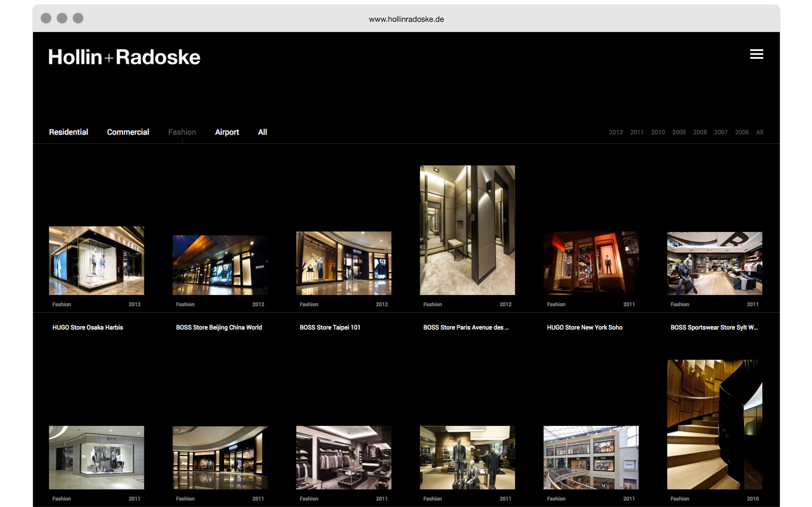Click the browser address bar URL

[406, 19]
